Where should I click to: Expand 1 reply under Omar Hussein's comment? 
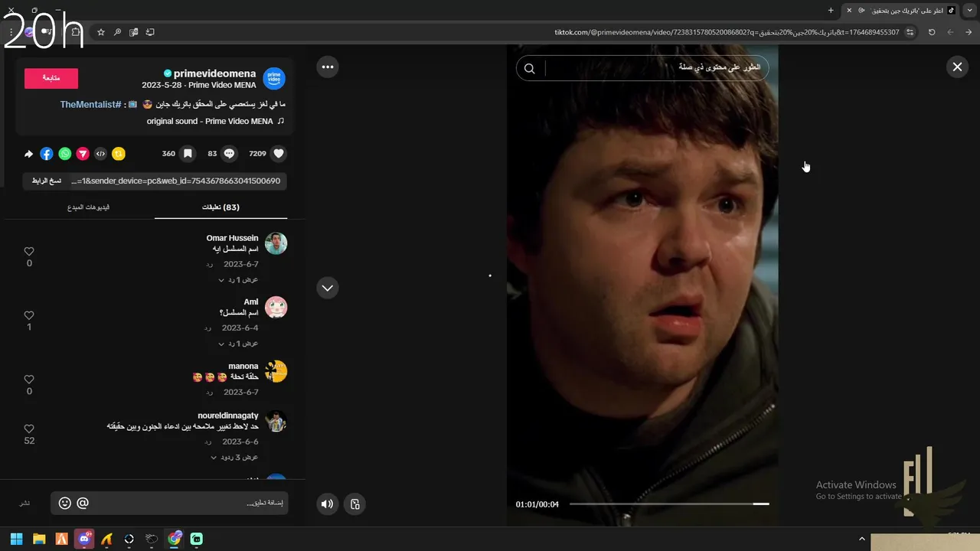point(239,279)
